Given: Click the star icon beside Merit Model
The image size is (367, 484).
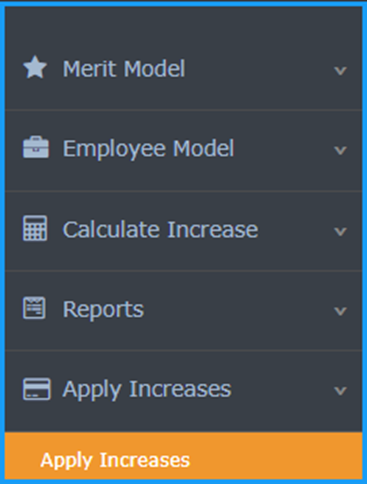Looking at the screenshot, I should pyautogui.click(x=35, y=68).
